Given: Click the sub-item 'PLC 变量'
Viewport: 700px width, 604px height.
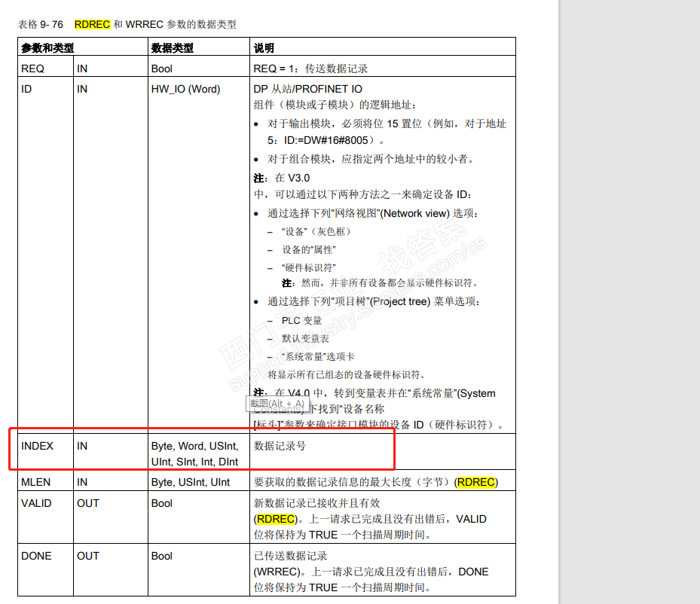Looking at the screenshot, I should (x=301, y=321).
